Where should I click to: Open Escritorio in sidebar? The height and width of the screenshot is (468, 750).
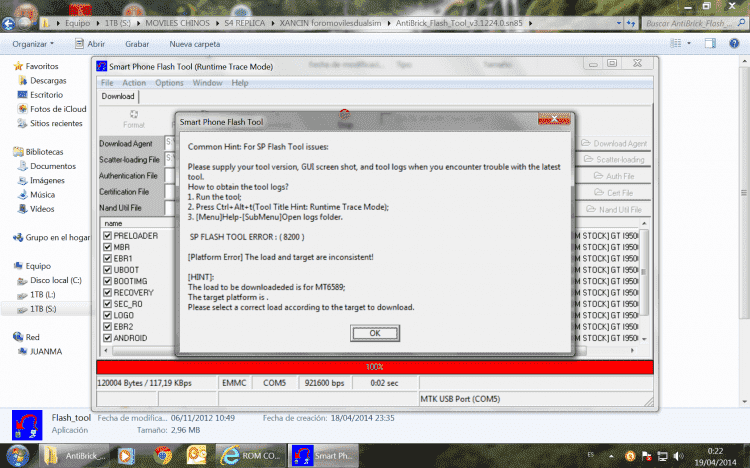tap(46, 95)
